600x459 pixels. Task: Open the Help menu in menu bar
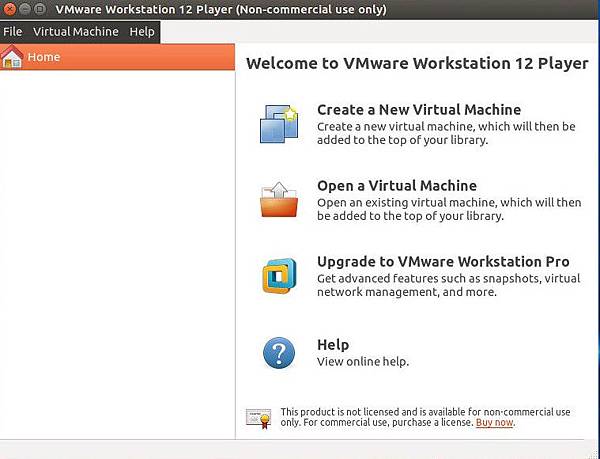(x=142, y=31)
